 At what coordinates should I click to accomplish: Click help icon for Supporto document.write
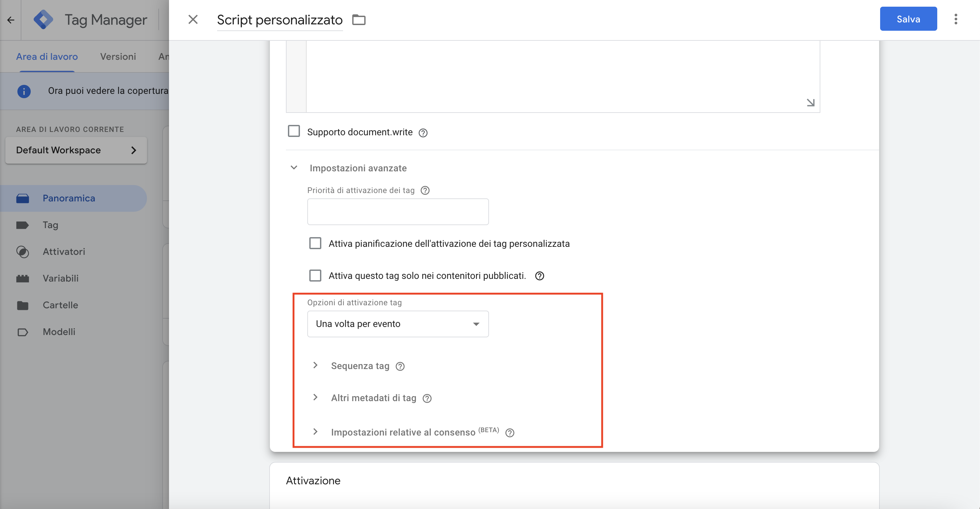(423, 133)
